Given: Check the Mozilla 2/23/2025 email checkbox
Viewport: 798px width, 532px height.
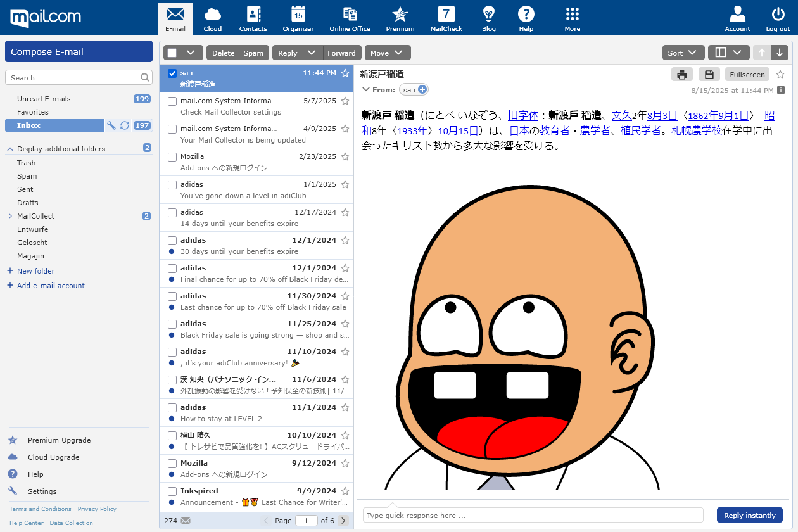Looking at the screenshot, I should click(x=172, y=157).
